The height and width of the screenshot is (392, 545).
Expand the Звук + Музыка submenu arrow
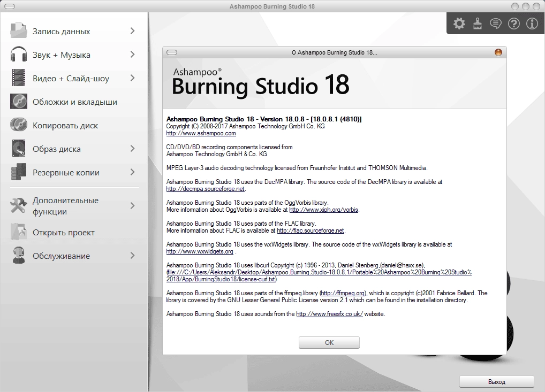[x=132, y=55]
